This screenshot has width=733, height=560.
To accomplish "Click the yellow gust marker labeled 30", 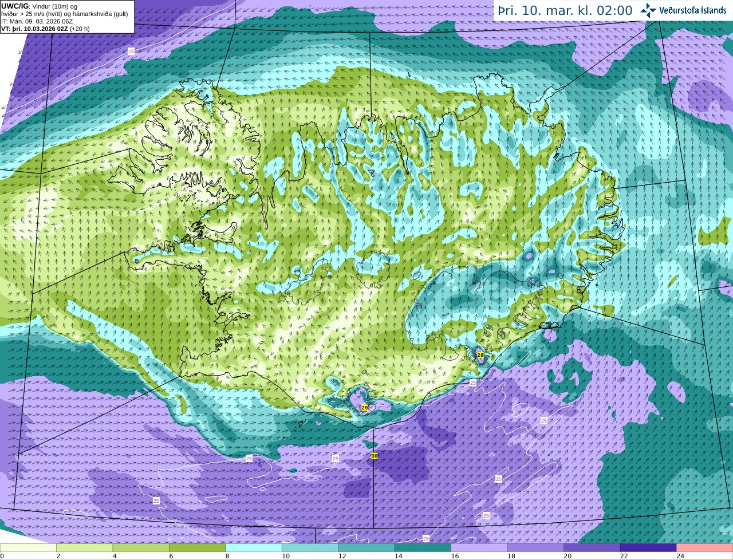I will (375, 456).
